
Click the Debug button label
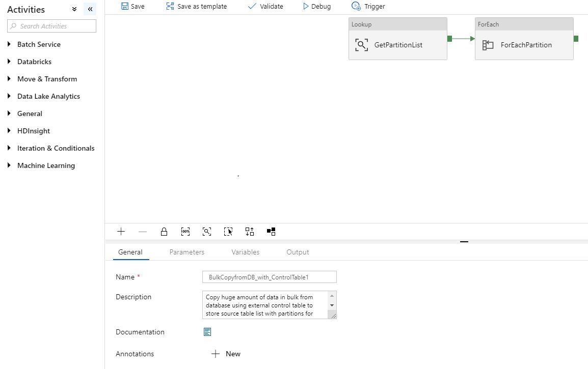[321, 7]
